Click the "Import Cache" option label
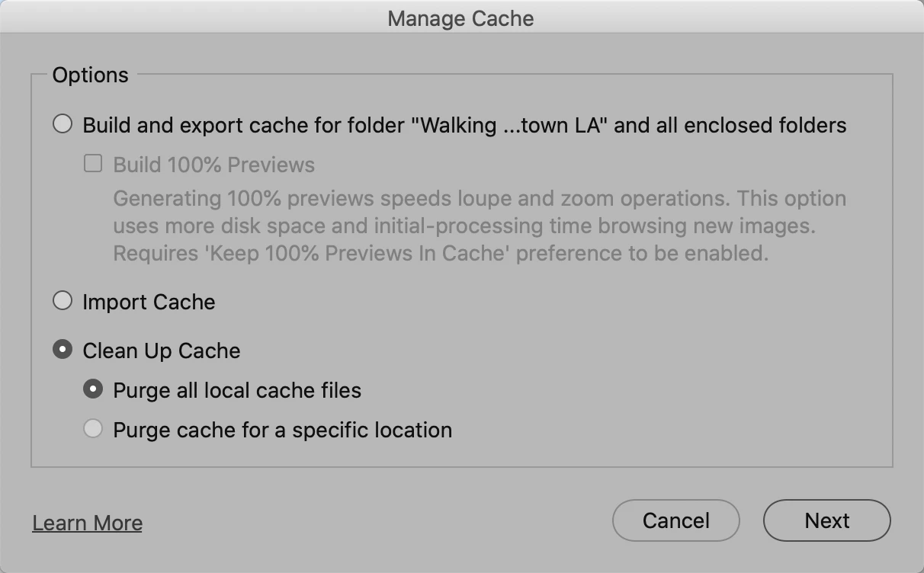This screenshot has width=924, height=573. (x=149, y=302)
